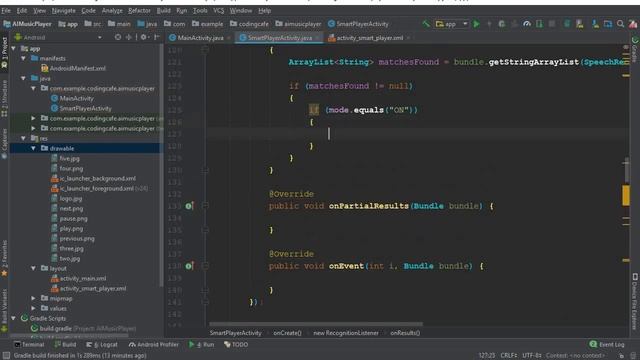
Task: Click the debug app bug icon
Action: pyautogui.click(x=502, y=24)
